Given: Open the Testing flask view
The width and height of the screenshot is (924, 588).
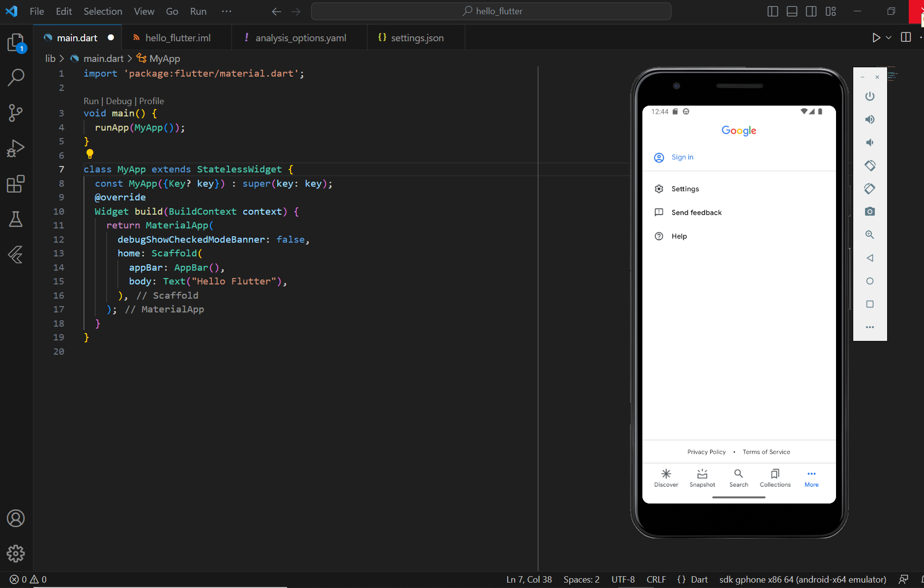Looking at the screenshot, I should pyautogui.click(x=16, y=219).
